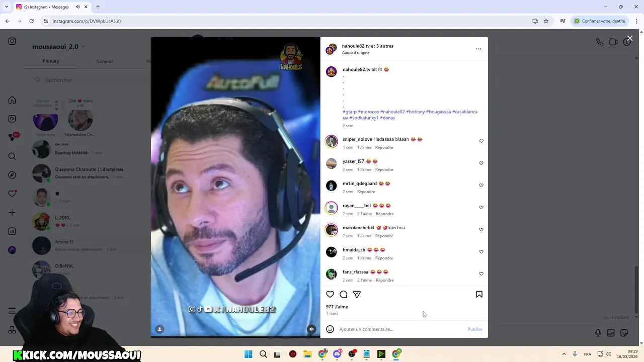Viewport: 644px width, 362px height.
Task: Open Reels in the left sidebar
Action: (12, 119)
